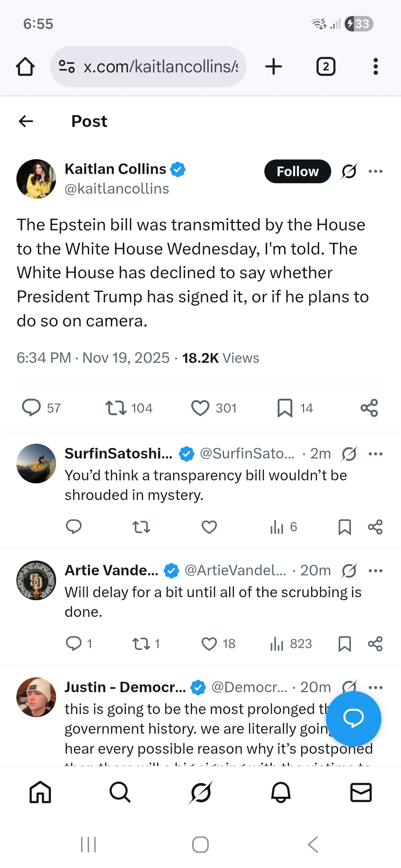Image resolution: width=401 pixels, height=868 pixels.
Task: Open the Search tab in the bottom navigation
Action: (120, 792)
